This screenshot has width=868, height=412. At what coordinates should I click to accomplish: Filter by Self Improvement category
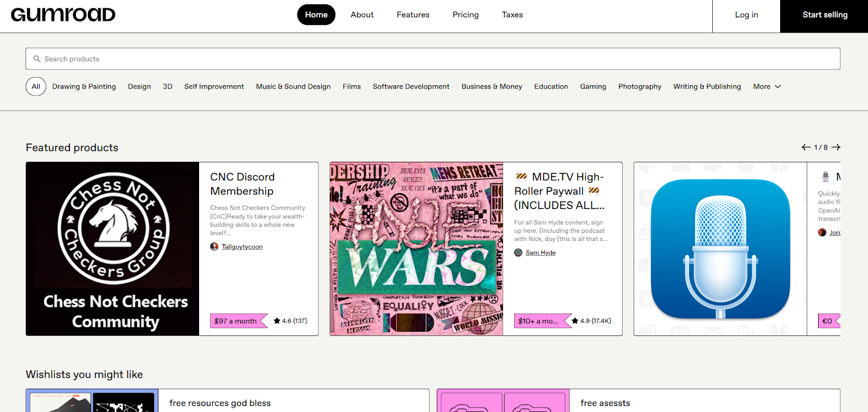click(x=214, y=86)
